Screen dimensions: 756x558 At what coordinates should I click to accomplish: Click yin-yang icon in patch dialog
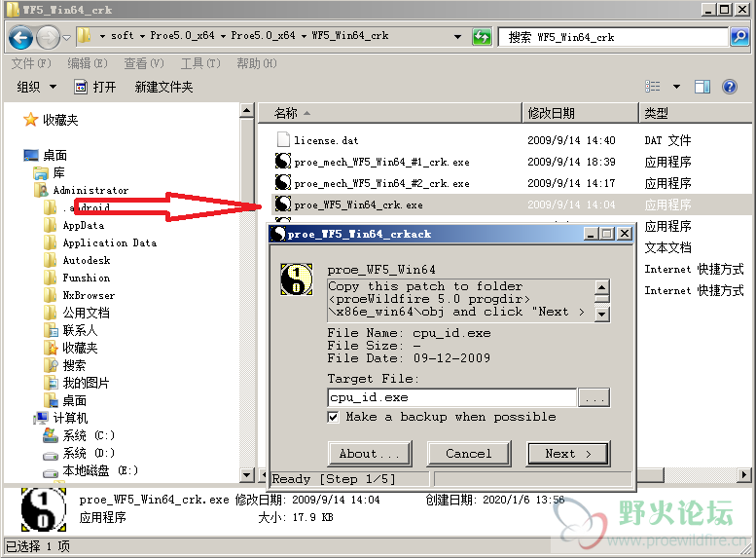(x=297, y=279)
